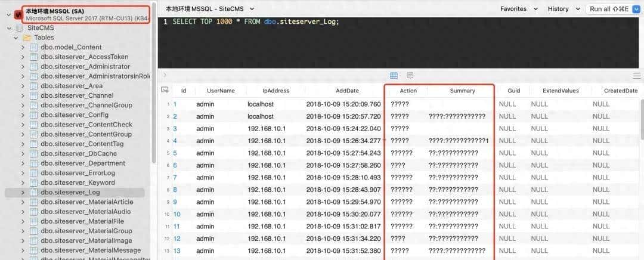Click table icon of dbo.siteserver_AccessToken
Image resolution: width=644 pixels, height=260 pixels.
pyautogui.click(x=33, y=57)
